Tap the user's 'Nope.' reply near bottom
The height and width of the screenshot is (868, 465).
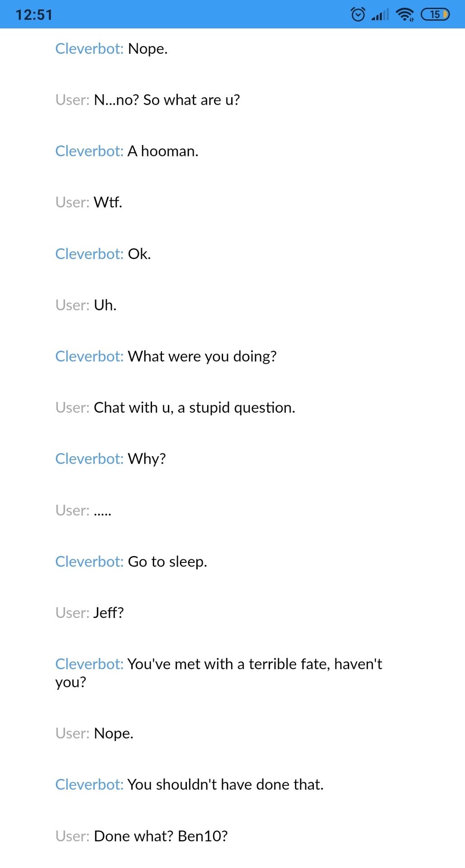[94, 733]
